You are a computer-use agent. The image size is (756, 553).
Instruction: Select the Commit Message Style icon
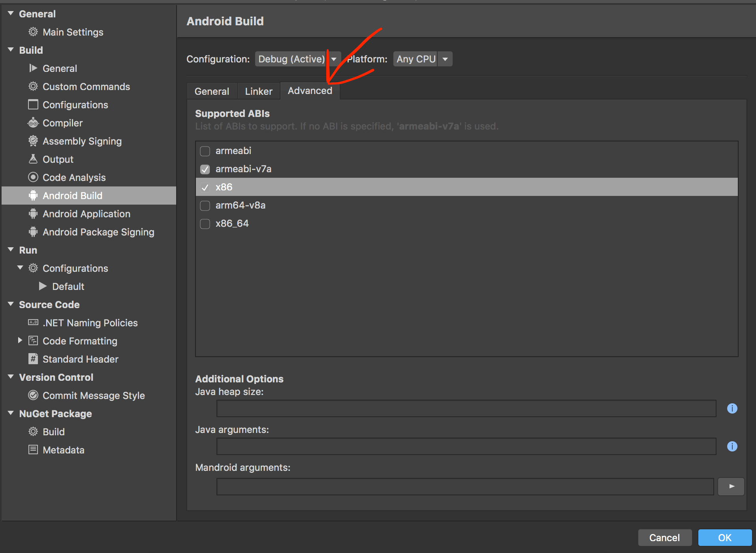33,395
